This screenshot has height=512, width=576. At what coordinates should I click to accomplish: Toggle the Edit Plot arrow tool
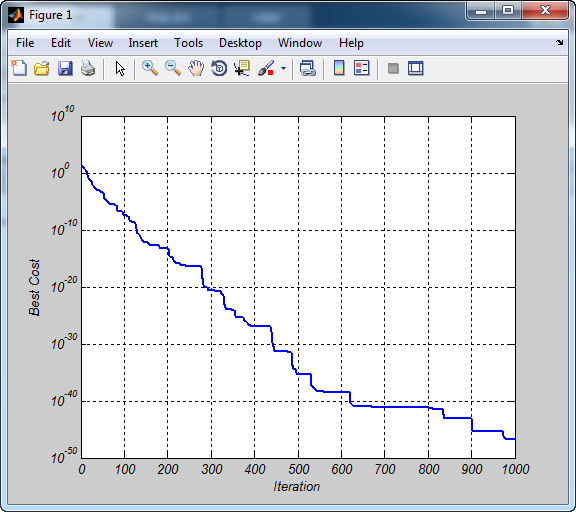coord(120,68)
